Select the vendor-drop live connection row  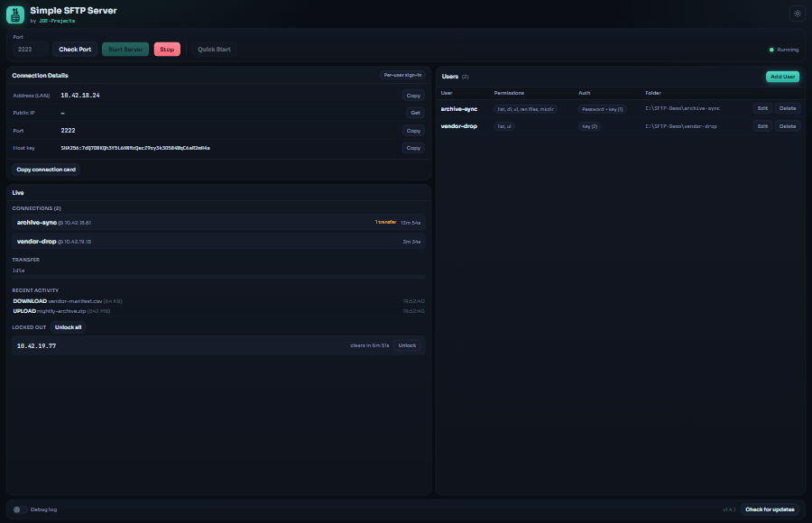[x=218, y=242]
